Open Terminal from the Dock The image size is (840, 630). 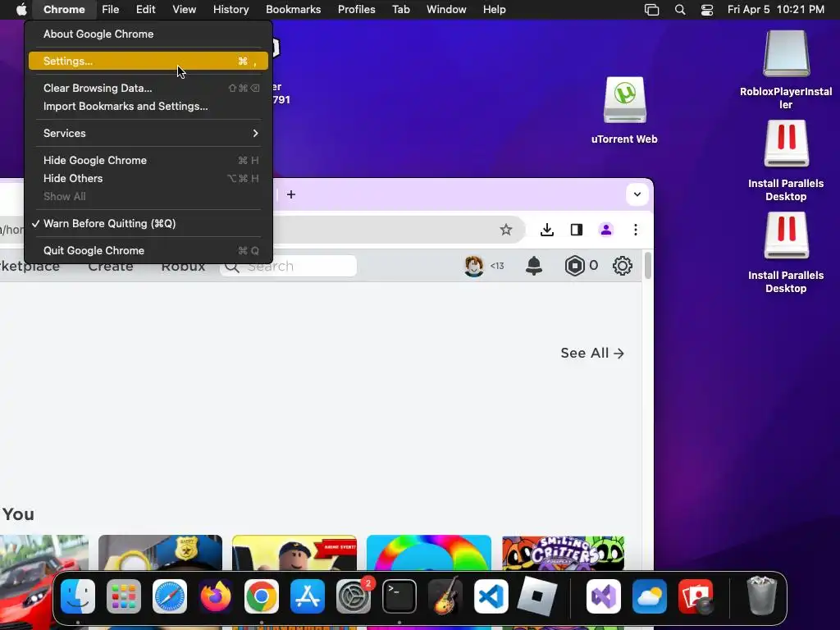[x=399, y=596]
